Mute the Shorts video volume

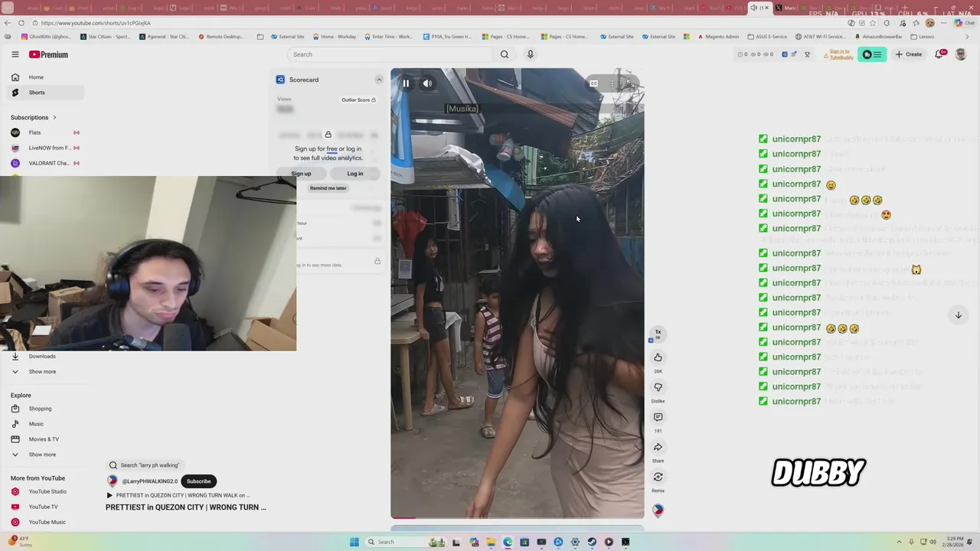(427, 83)
